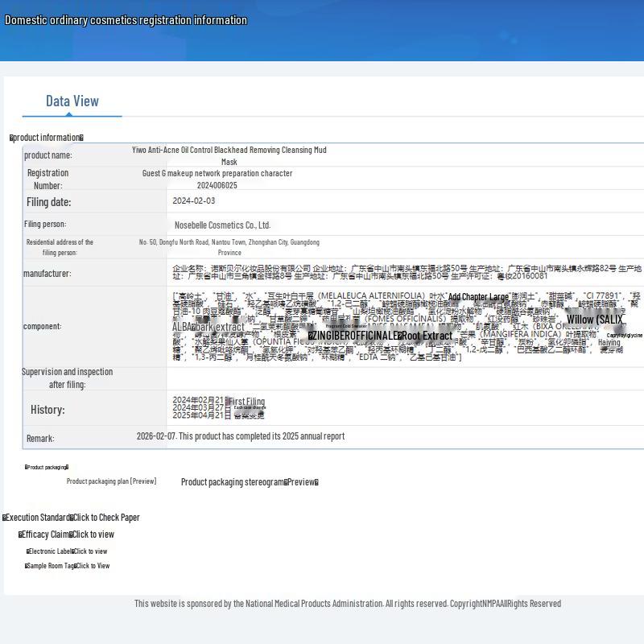Click the product name value Yiwo Anti-Acne mud mask
This screenshot has height=644, width=644.
coord(229,155)
